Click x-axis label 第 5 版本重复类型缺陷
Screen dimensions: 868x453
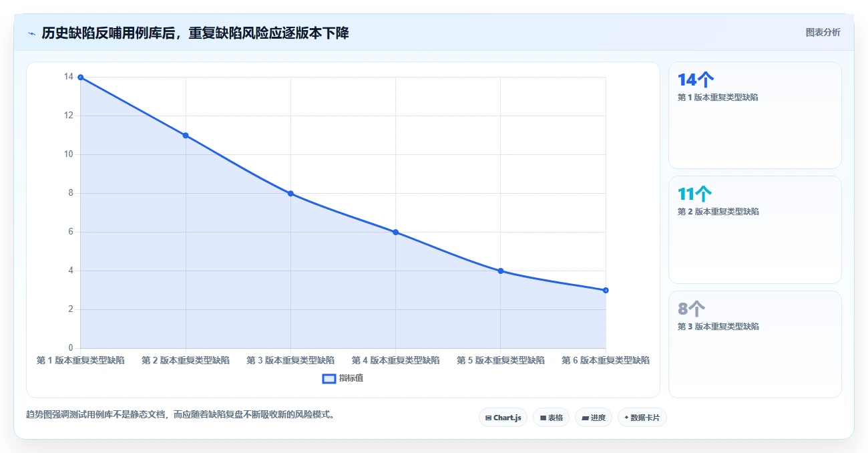click(x=501, y=360)
